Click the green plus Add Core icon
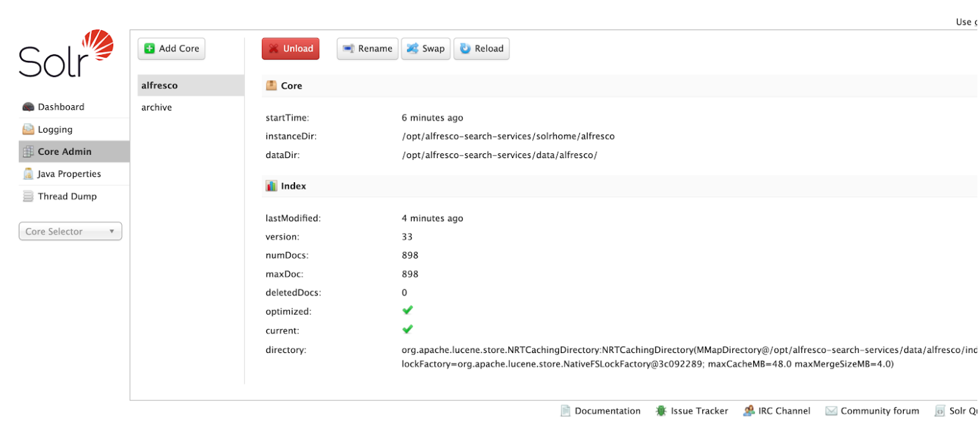The width and height of the screenshot is (980, 426). tap(150, 49)
